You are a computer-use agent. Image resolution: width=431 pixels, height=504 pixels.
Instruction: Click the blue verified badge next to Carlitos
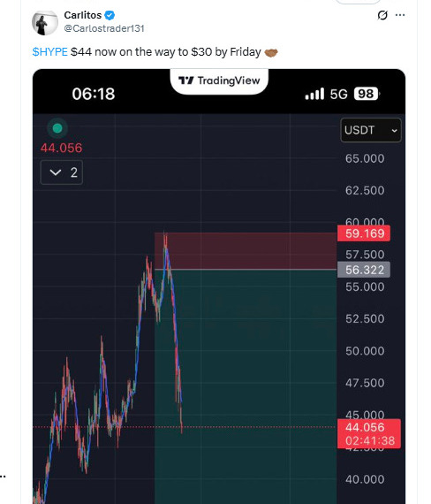tap(110, 15)
